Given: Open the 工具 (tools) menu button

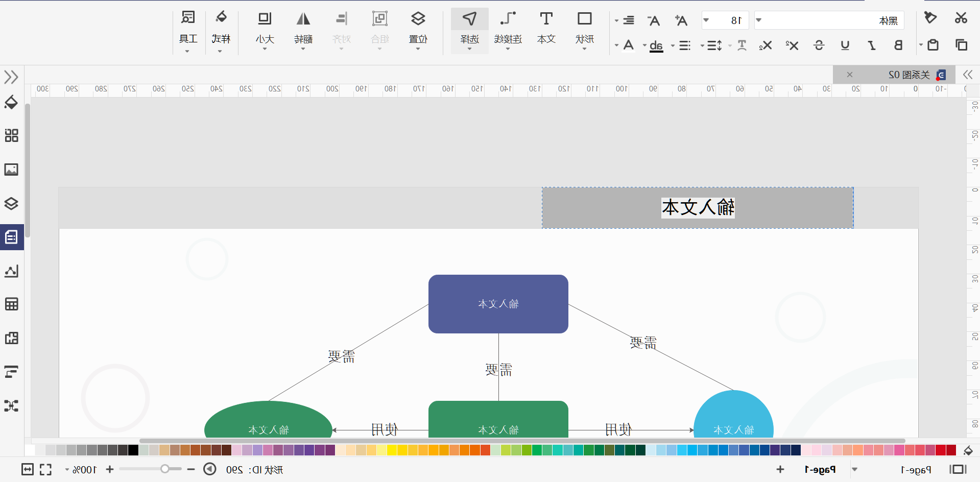Looking at the screenshot, I should pos(188,31).
